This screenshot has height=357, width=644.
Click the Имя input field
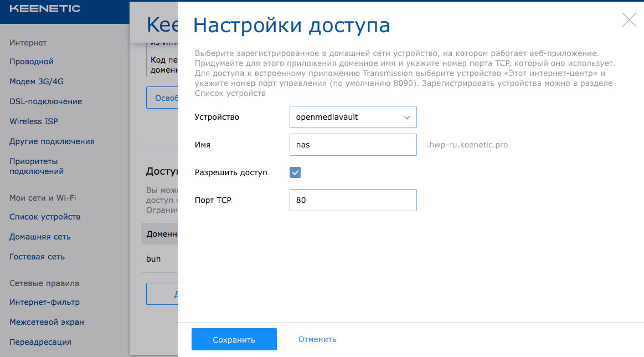[x=353, y=145]
